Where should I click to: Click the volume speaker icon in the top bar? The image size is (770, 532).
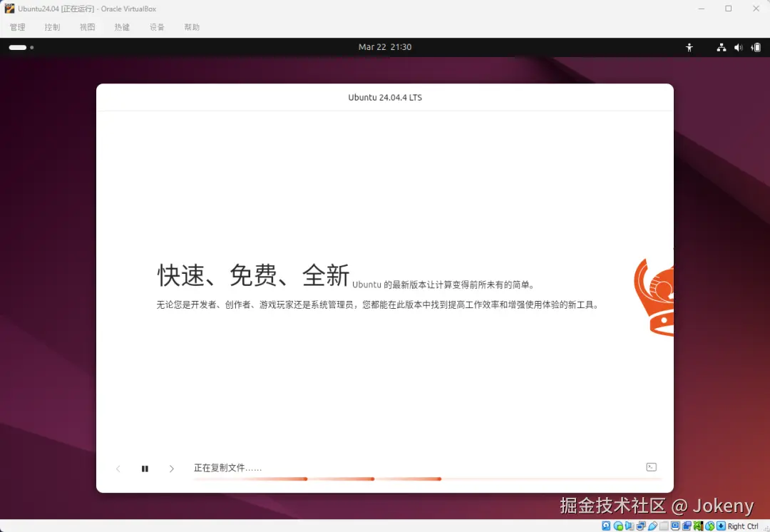point(738,47)
